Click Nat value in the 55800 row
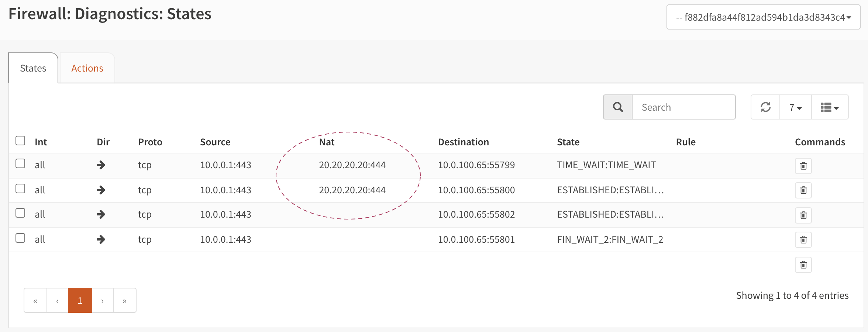 tap(352, 190)
